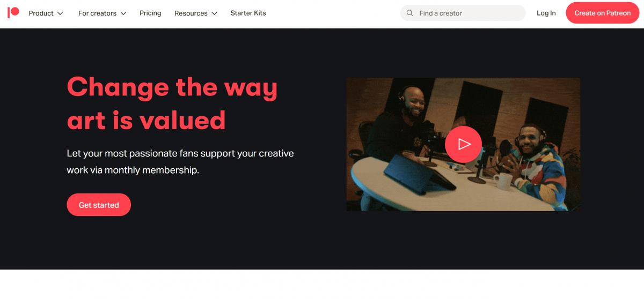Click the magnifier search icon
The width and height of the screenshot is (644, 299).
[x=410, y=13]
